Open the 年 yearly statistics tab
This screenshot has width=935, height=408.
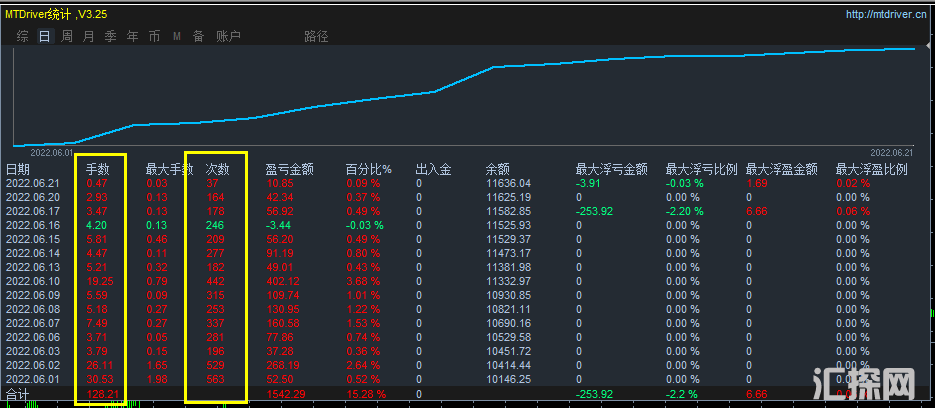pos(133,37)
